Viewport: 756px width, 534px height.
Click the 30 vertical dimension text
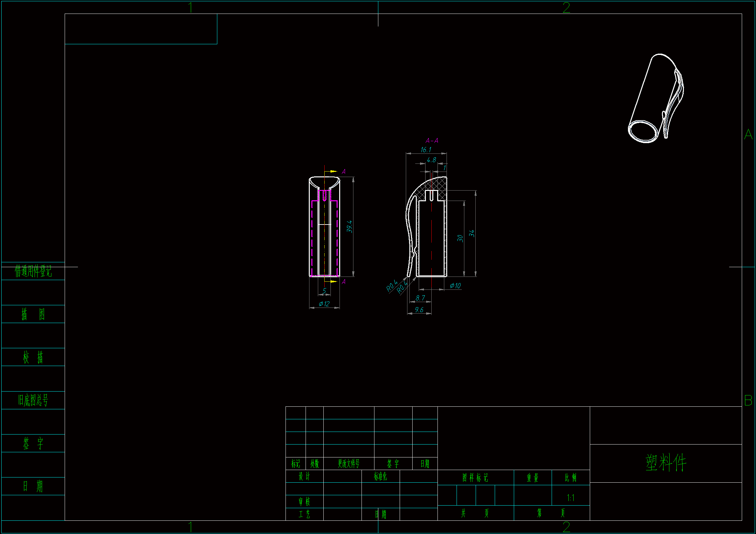[460, 238]
